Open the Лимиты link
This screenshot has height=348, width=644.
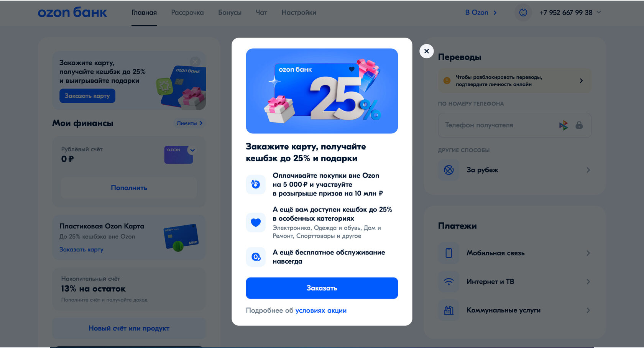[189, 123]
